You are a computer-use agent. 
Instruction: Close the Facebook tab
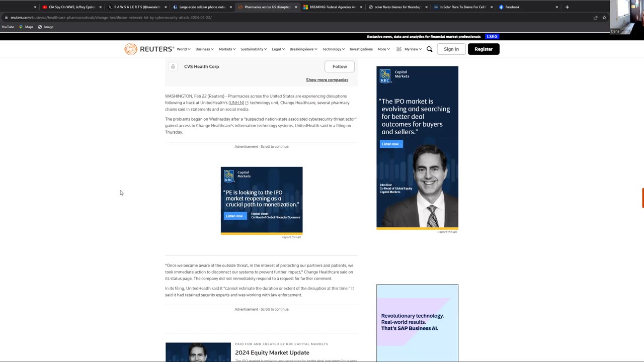click(556, 7)
